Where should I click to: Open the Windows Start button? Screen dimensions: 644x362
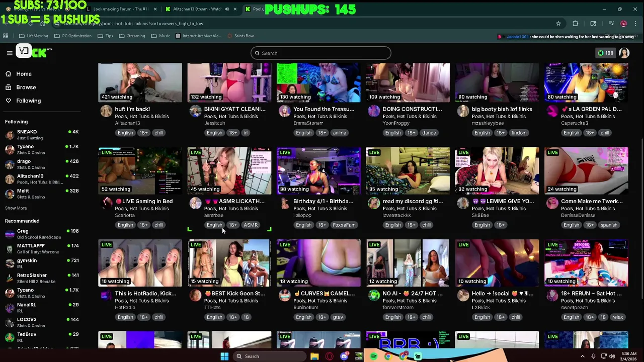pyautogui.click(x=224, y=356)
